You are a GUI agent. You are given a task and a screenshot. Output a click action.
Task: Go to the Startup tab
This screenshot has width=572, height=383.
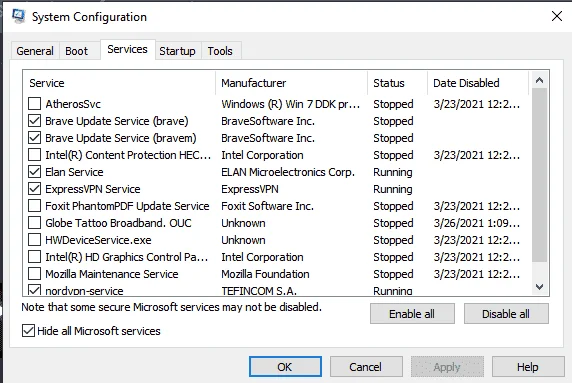coord(177,51)
